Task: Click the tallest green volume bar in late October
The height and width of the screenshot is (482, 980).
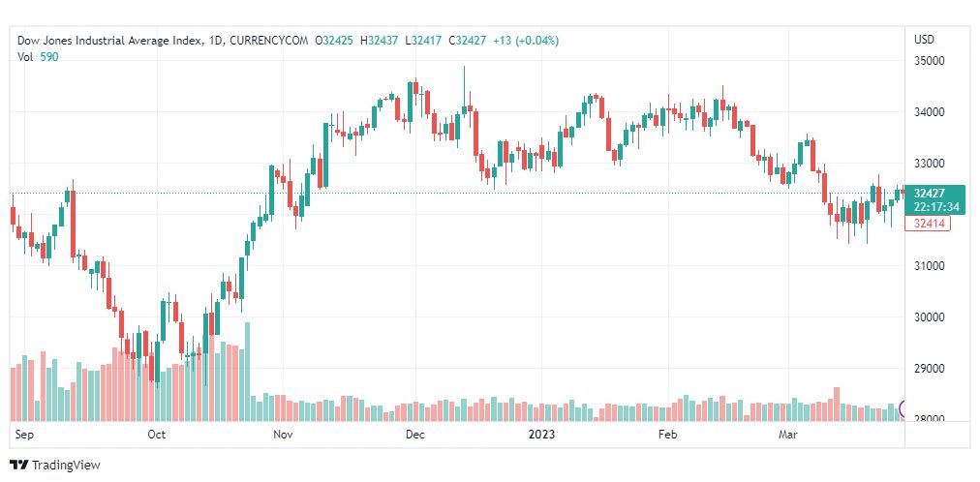Action: click(248, 371)
